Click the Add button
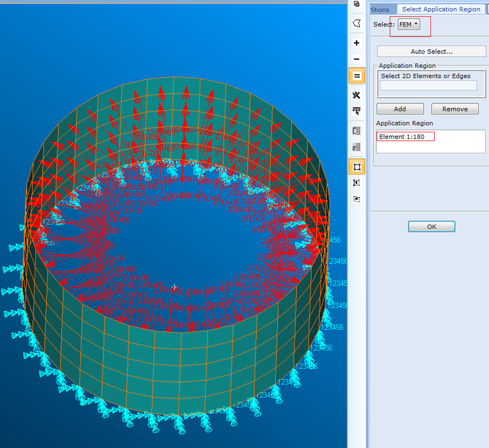489x448 pixels. click(400, 109)
